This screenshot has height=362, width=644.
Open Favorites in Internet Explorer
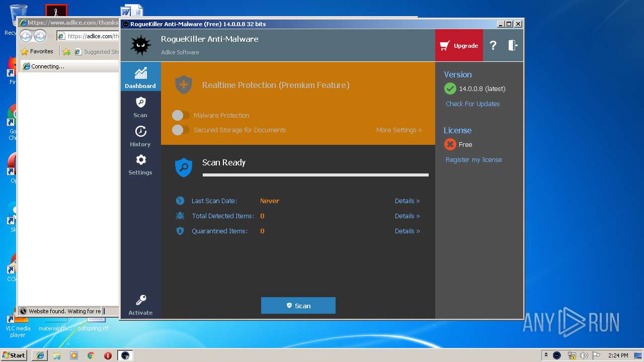point(37,51)
